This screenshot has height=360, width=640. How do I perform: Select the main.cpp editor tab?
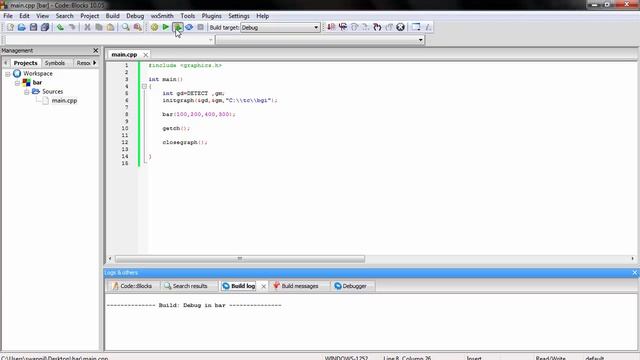124,54
